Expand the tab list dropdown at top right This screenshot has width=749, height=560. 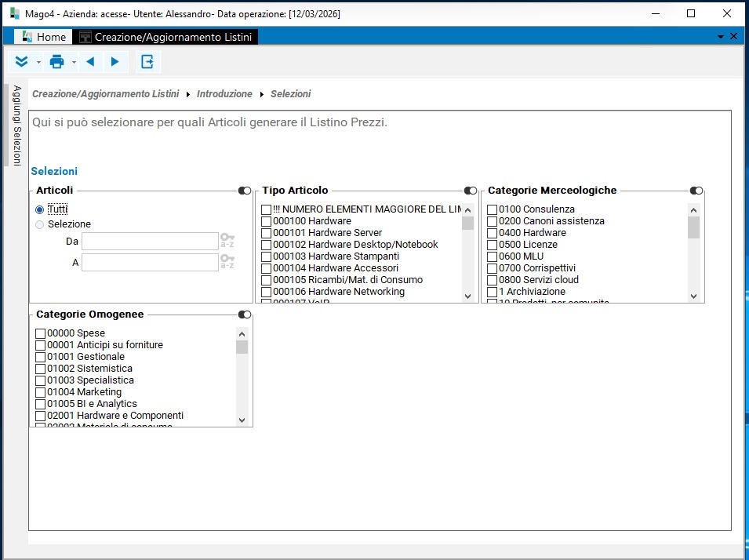click(721, 37)
